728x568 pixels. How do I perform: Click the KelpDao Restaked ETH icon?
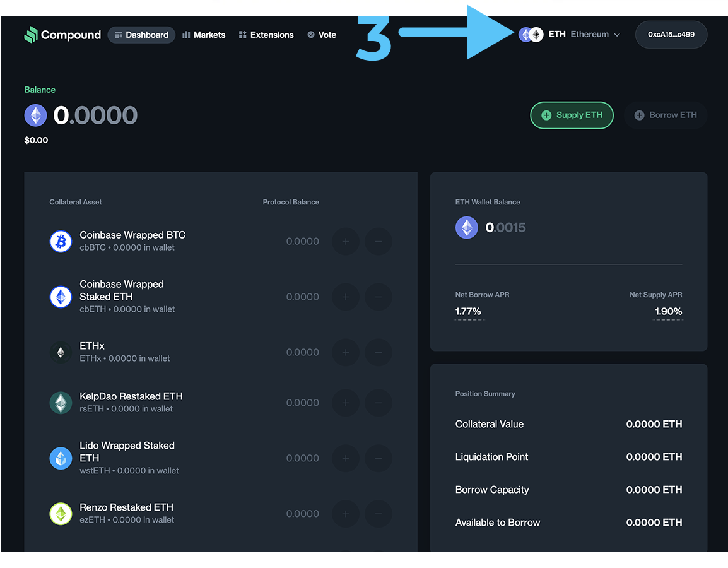click(61, 403)
